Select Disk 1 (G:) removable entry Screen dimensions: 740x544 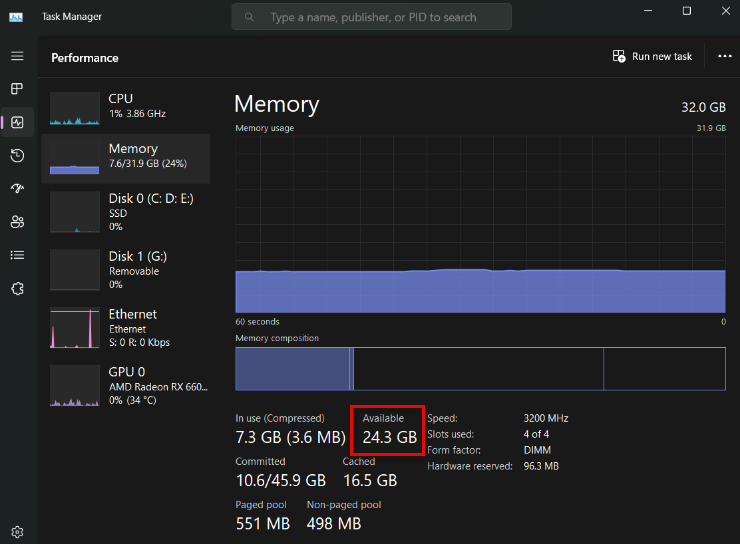point(126,270)
